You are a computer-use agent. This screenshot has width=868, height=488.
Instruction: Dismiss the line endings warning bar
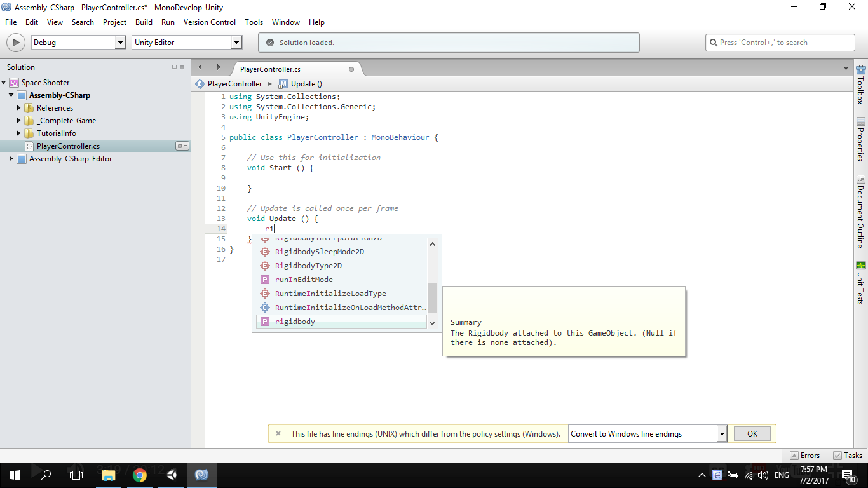coord(278,434)
